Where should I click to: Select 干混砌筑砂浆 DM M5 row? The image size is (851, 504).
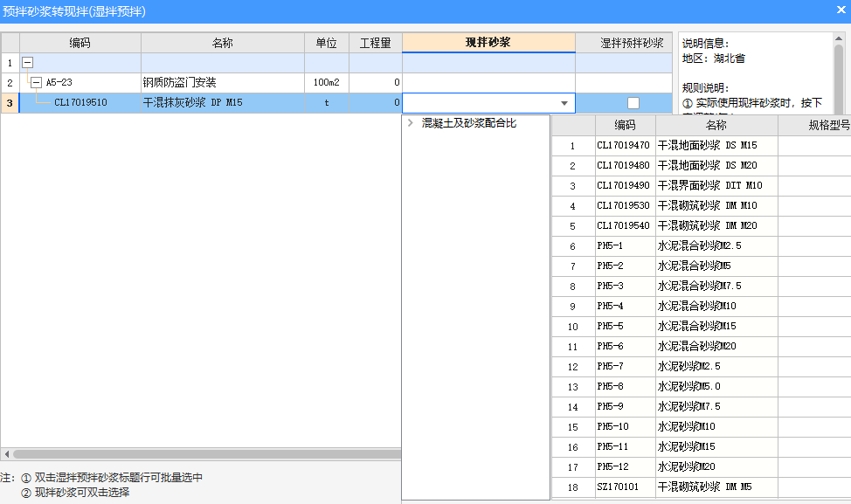point(702,487)
